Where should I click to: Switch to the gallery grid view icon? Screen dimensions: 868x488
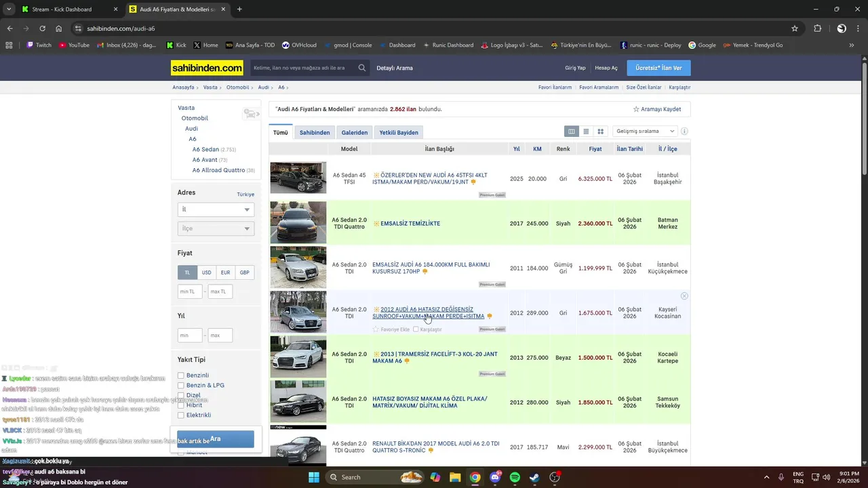[x=600, y=131]
